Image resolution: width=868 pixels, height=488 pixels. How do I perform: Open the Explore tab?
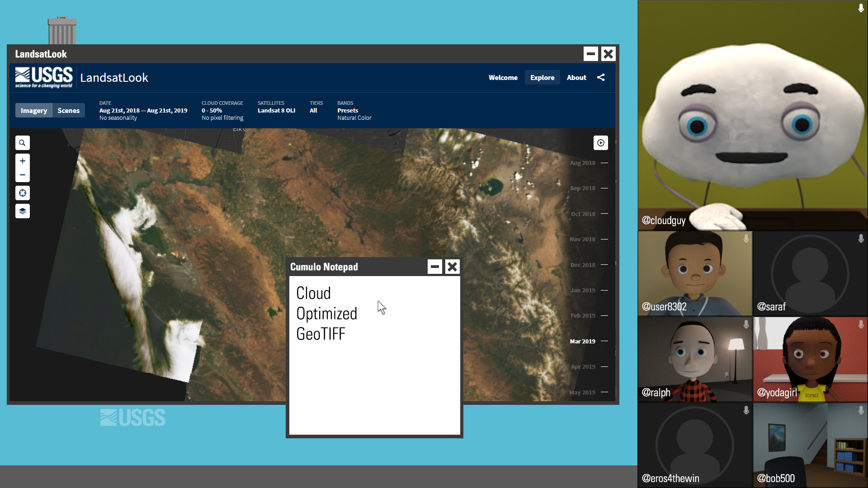pos(542,78)
